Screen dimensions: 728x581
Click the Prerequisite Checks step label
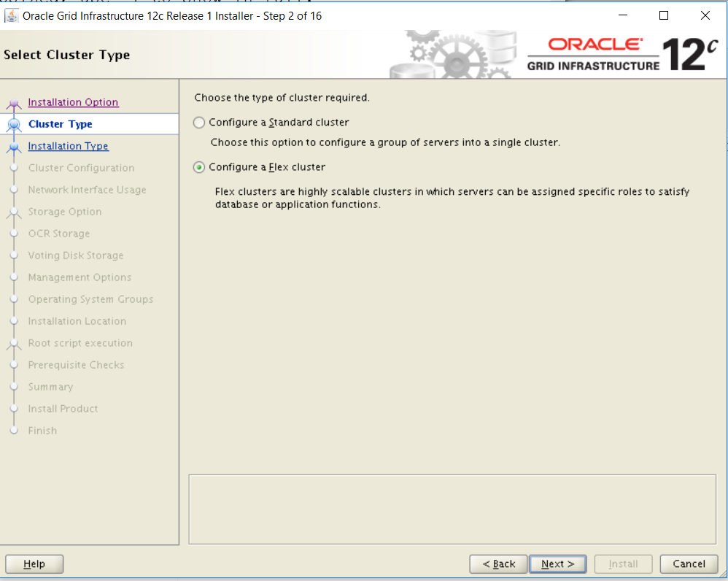(76, 364)
